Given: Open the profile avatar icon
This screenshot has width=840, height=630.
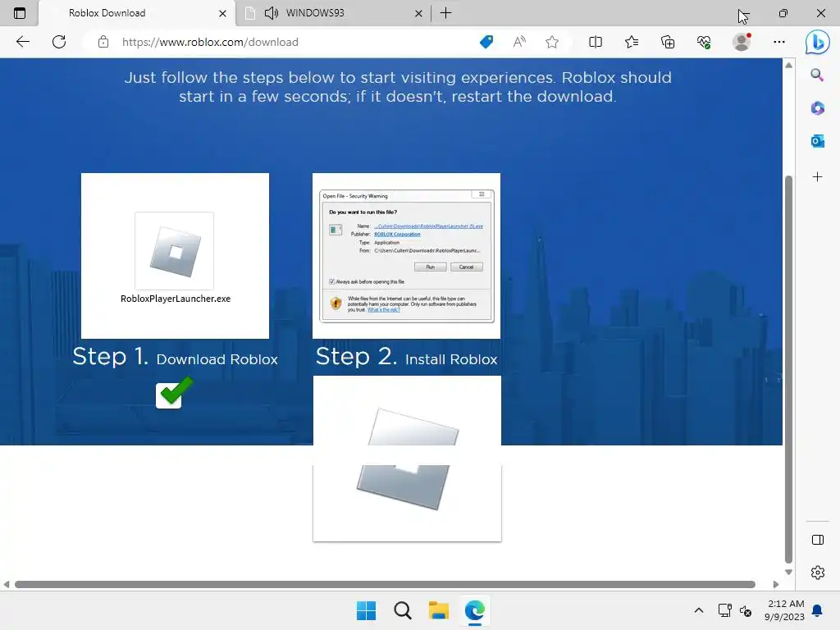Looking at the screenshot, I should (742, 42).
